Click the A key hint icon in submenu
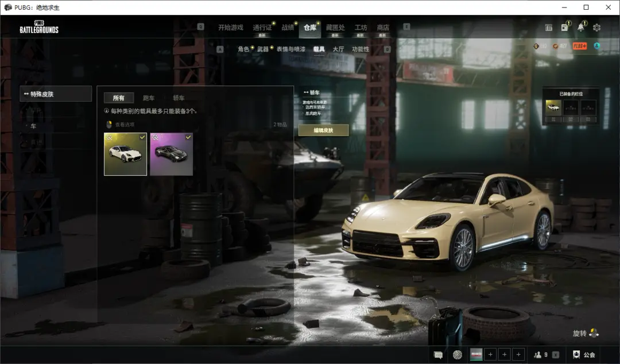The height and width of the screenshot is (364, 620). 220,49
